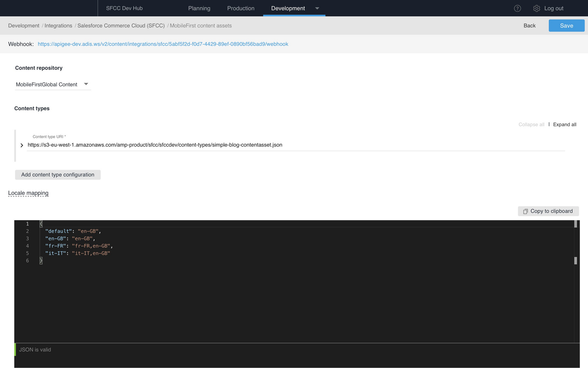588x368 pixels.
Task: Click Log out
Action: click(x=554, y=8)
